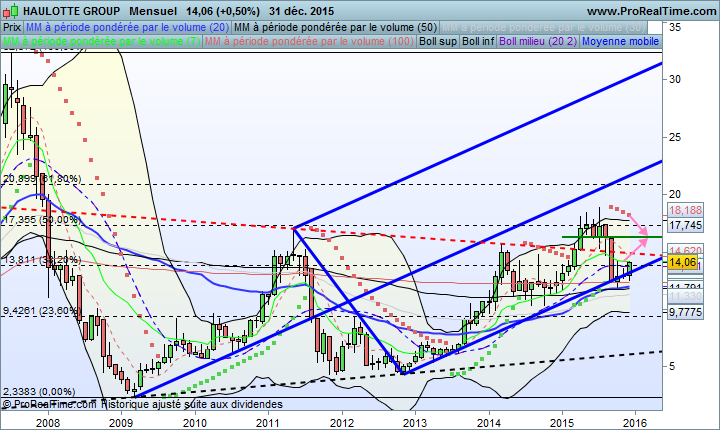Select the Prix legend label
This screenshot has height=430, width=720.
(x=12, y=28)
